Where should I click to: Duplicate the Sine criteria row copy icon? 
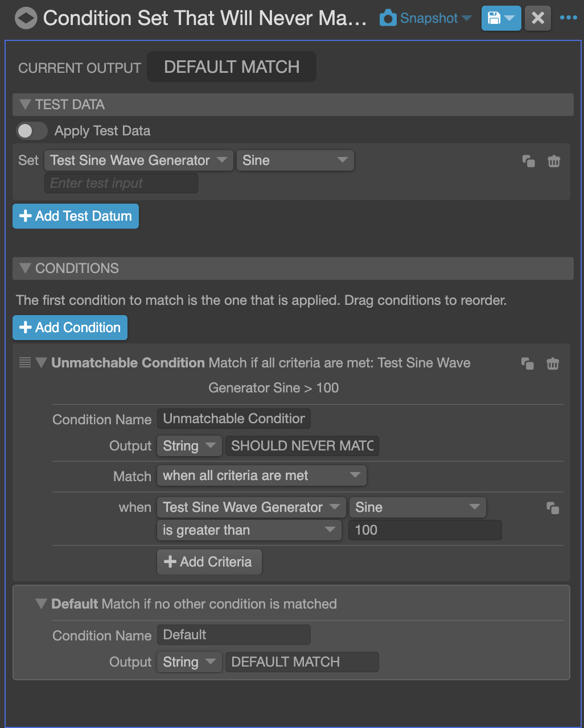pos(552,509)
